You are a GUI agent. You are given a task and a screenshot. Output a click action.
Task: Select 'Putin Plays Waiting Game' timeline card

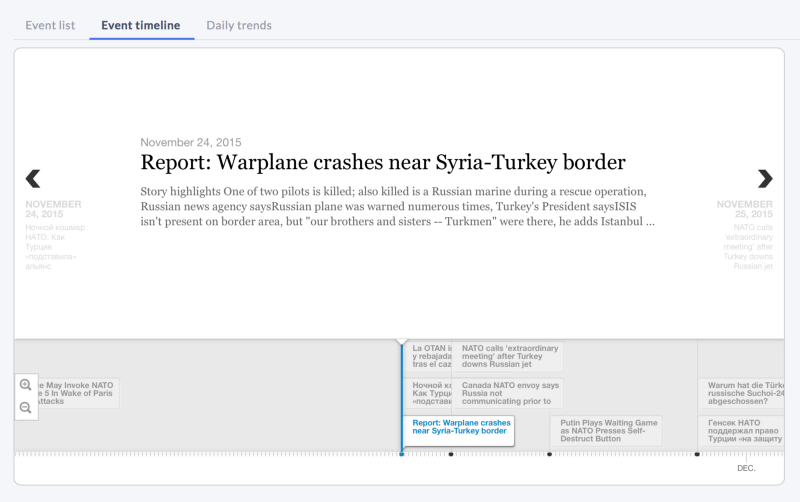[606, 431]
